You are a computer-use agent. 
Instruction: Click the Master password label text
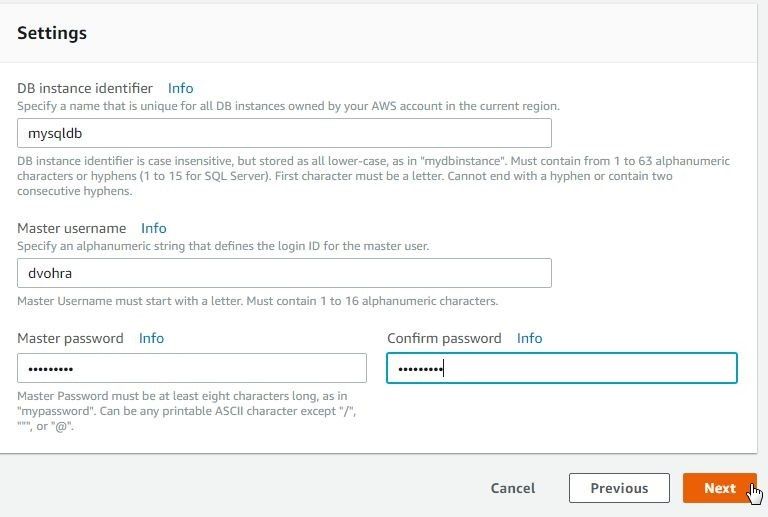70,338
